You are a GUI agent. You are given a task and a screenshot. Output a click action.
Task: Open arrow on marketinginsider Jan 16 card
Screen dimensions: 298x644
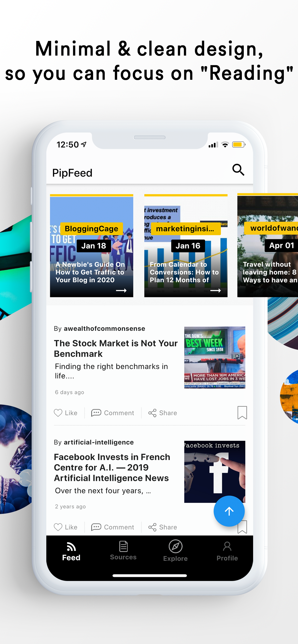point(215,291)
